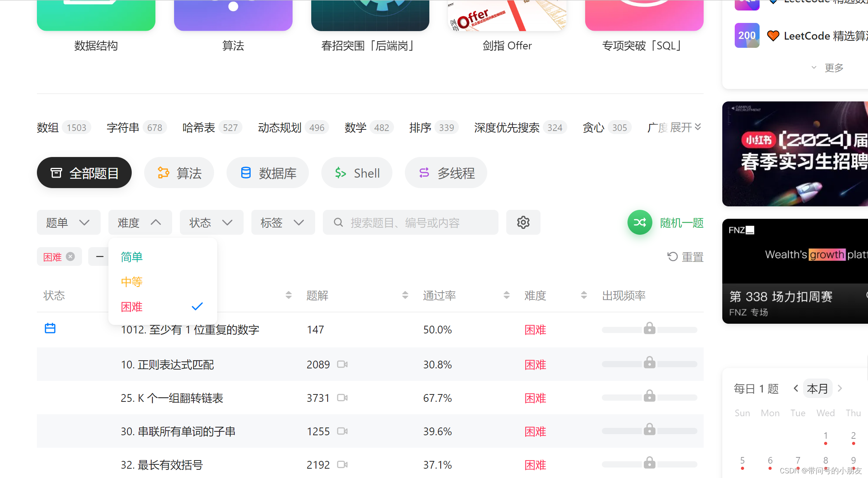The height and width of the screenshot is (478, 868).
Task: Click the 随机一题 (Random Question) icon
Action: [640, 223]
